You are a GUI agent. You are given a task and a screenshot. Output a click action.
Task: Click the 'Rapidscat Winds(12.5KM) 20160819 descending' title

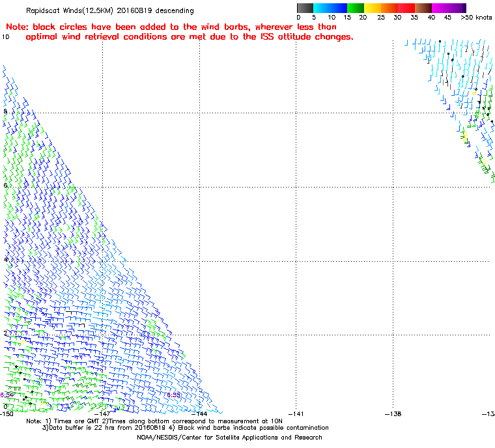click(110, 10)
